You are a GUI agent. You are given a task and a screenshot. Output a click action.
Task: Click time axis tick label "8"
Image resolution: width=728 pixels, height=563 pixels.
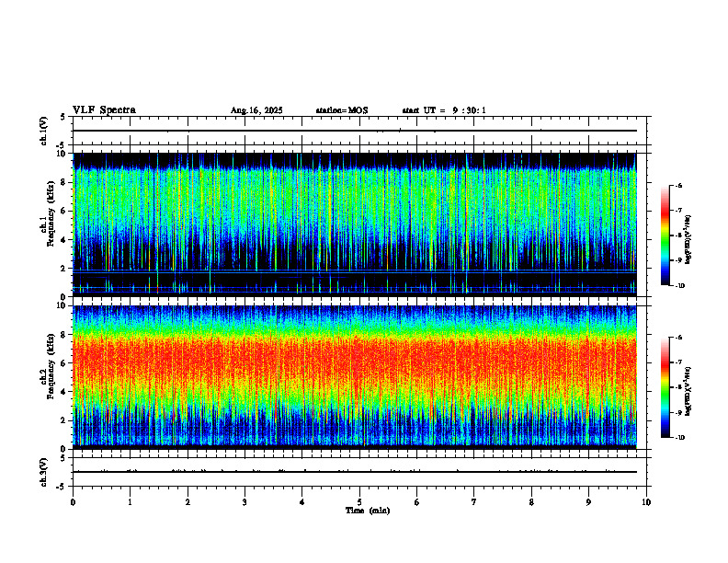pyautogui.click(x=531, y=502)
